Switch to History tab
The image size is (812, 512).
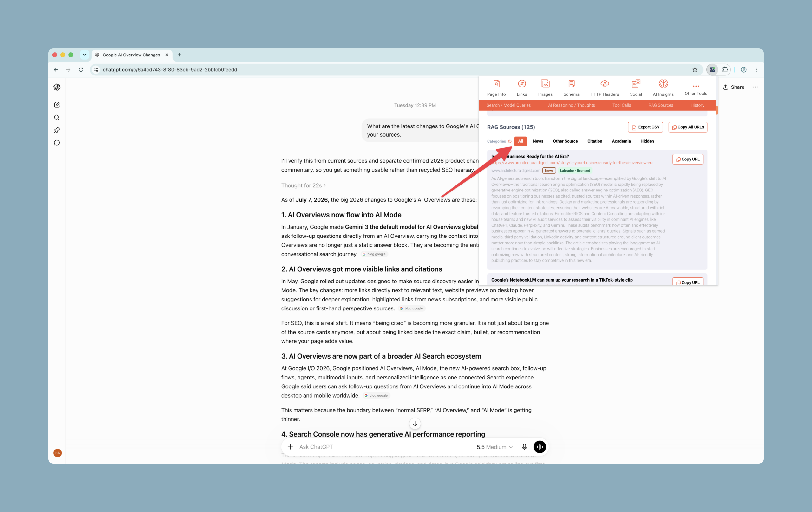(697, 105)
